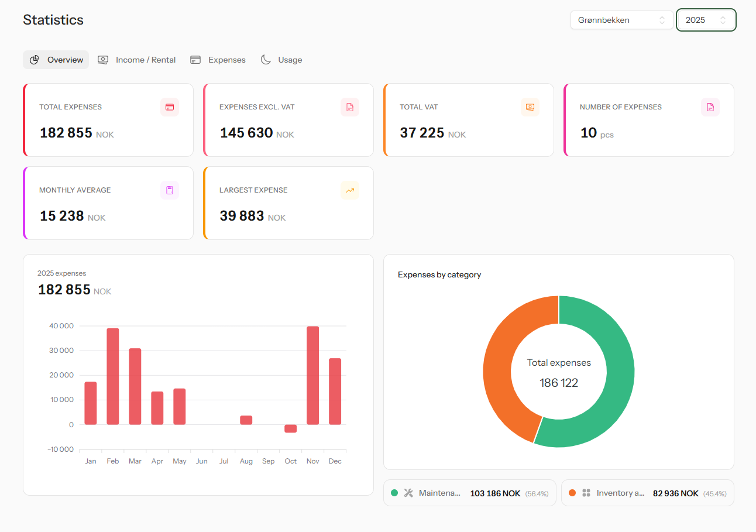Select the Maintenance category legend card
This screenshot has height=532, width=756.
coord(470,493)
